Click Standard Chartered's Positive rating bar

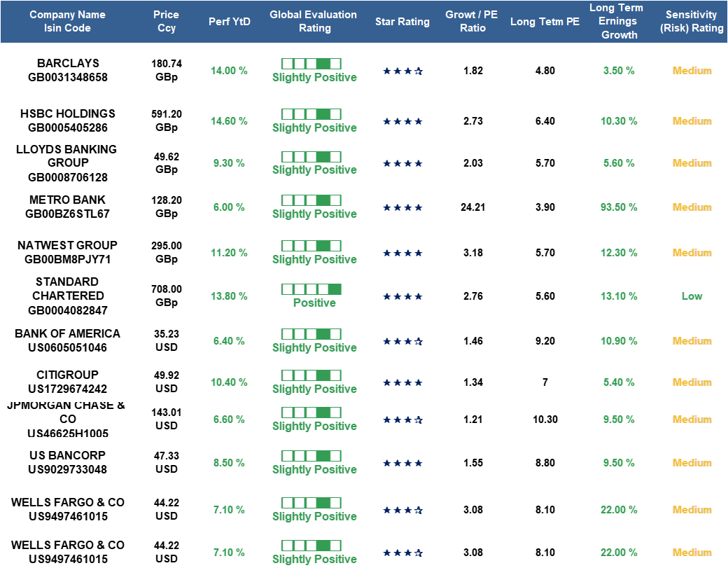pos(311,289)
